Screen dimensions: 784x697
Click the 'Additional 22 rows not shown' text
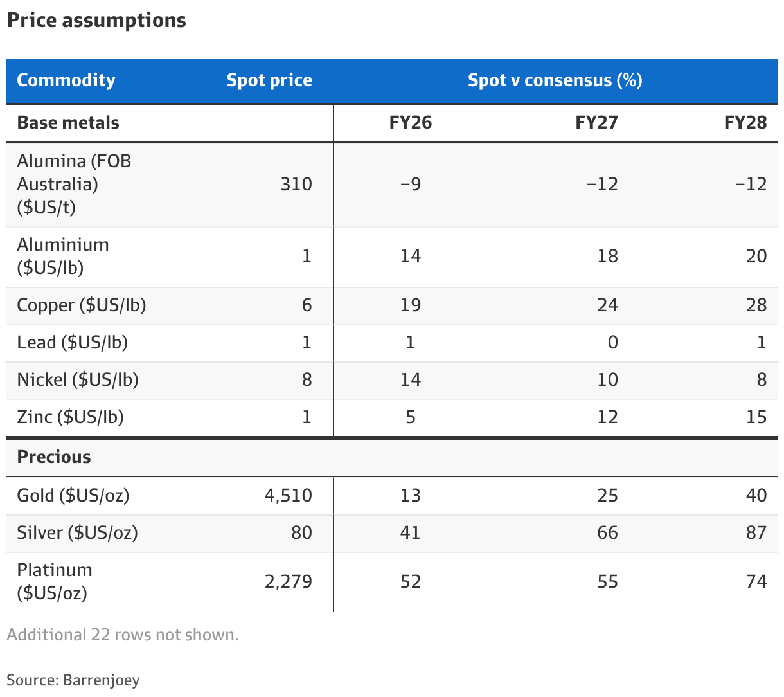point(123,635)
